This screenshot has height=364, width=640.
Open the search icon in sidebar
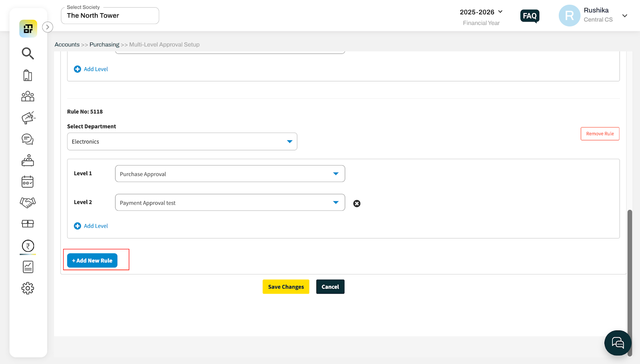tap(28, 53)
